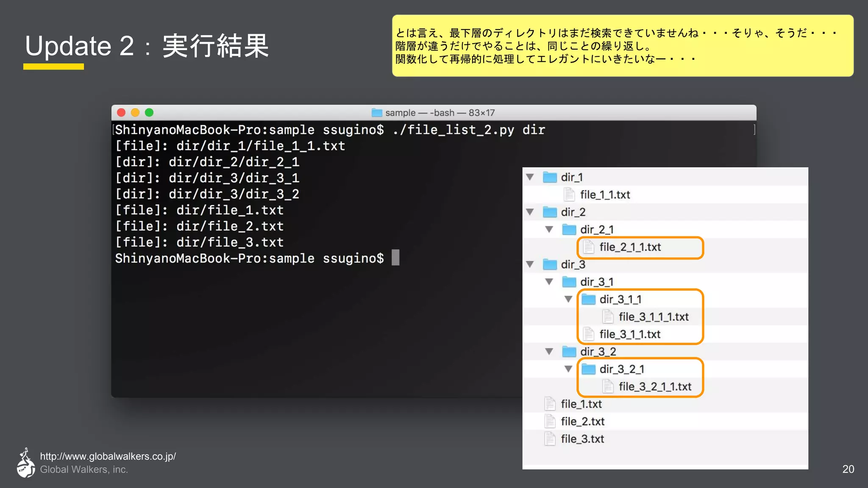Click the terminal line './file_list_2.py dir'
868x488 pixels.
(468, 130)
